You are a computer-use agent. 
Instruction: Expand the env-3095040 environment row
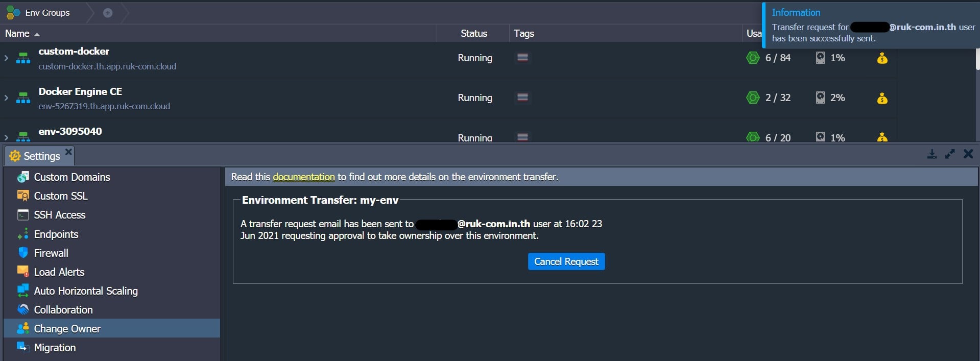pos(6,137)
